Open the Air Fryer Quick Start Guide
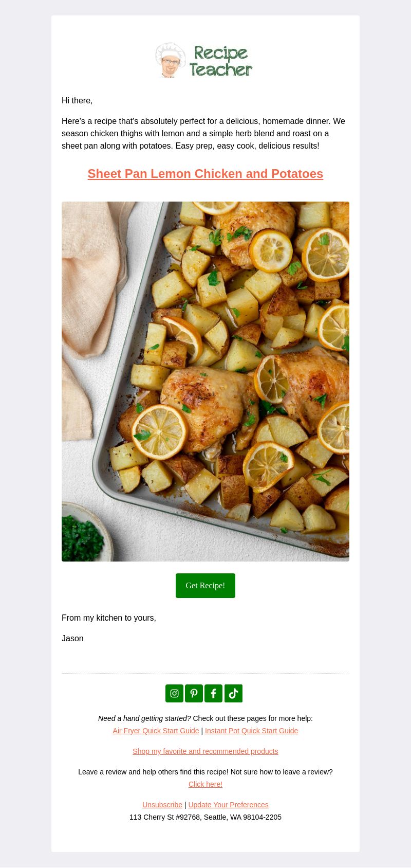Image resolution: width=411 pixels, height=868 pixels. [156, 731]
